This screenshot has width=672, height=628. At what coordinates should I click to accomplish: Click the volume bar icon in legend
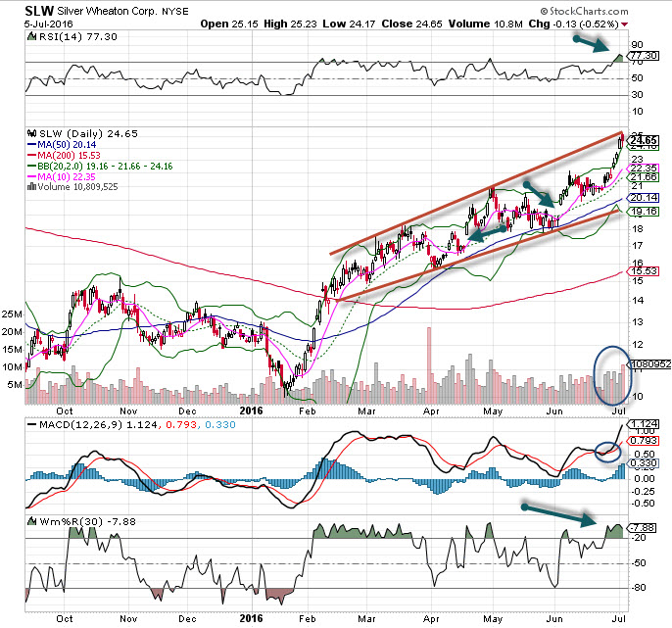pos(30,184)
